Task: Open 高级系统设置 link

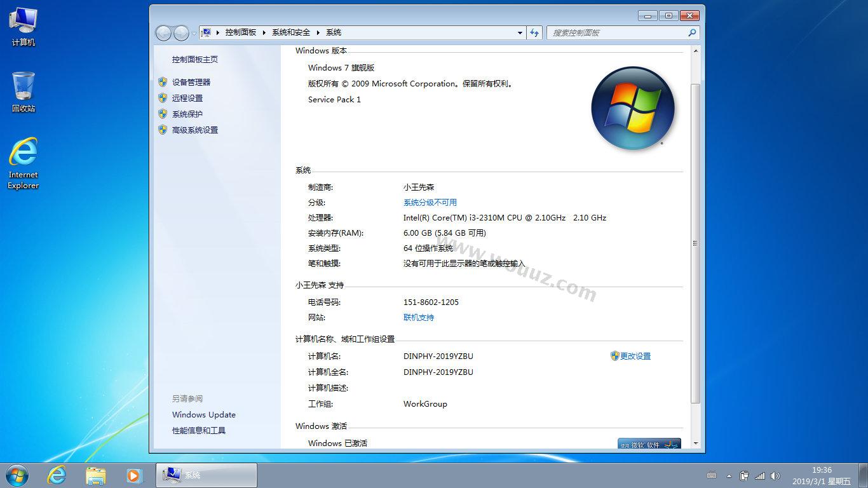Action: click(x=195, y=130)
